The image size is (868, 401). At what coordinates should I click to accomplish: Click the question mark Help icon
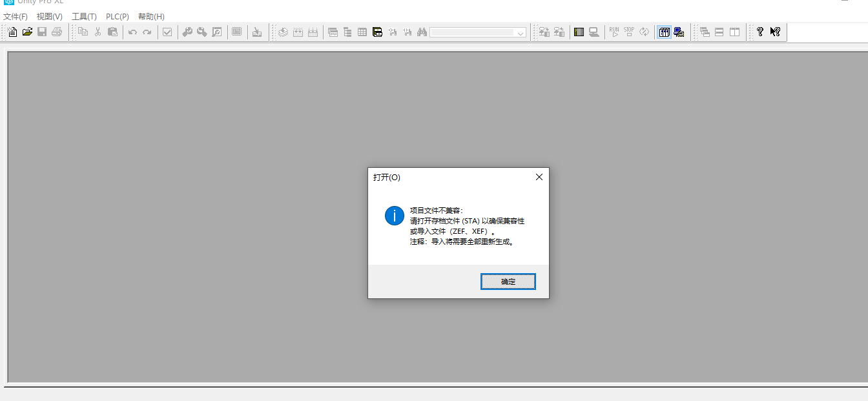tap(760, 32)
